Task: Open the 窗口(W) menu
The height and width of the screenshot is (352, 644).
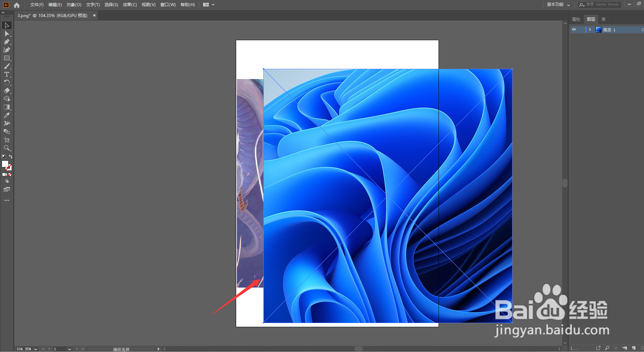Action: [168, 5]
